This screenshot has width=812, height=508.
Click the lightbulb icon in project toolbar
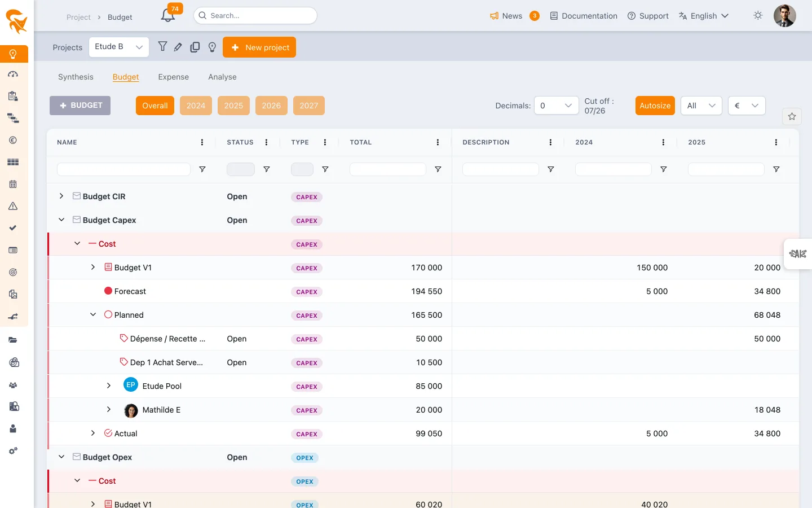coord(212,47)
